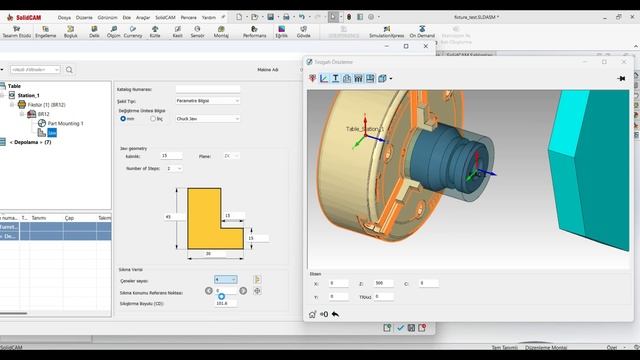The image size is (640, 360).
Task: Select the inç unit radio button
Action: (153, 119)
